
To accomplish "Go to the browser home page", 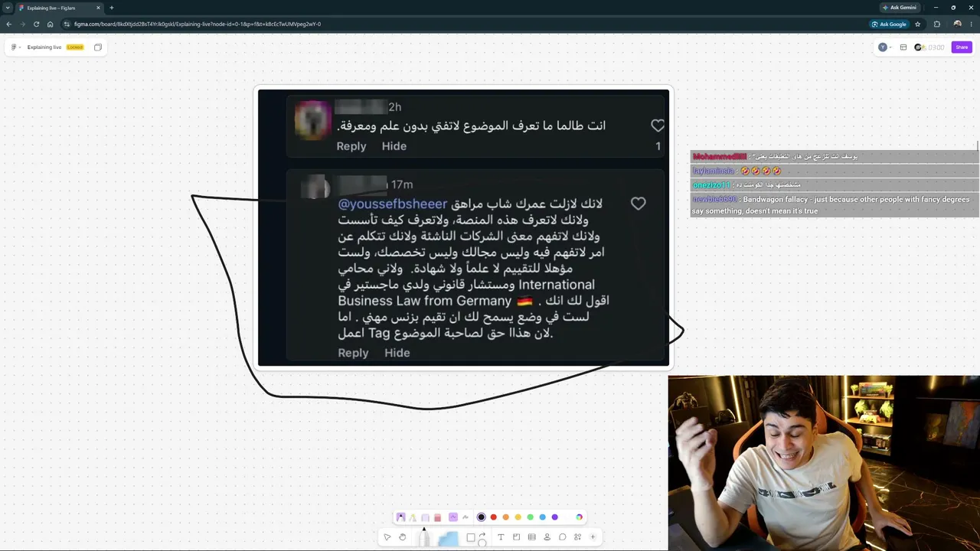I will click(51, 24).
